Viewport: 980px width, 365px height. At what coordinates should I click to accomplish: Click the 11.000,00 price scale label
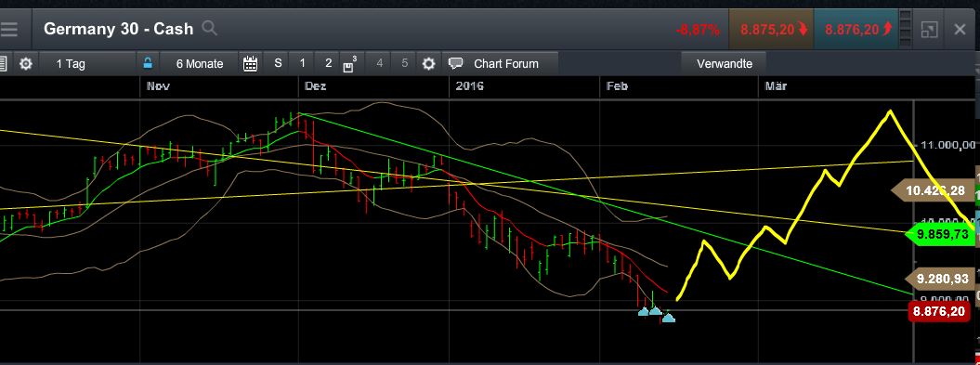point(948,144)
